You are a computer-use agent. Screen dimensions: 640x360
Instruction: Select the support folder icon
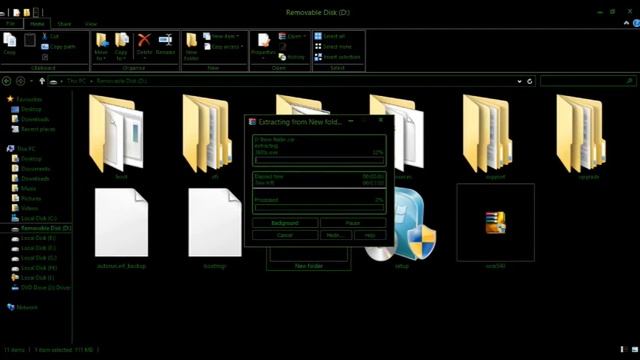tap(487, 133)
